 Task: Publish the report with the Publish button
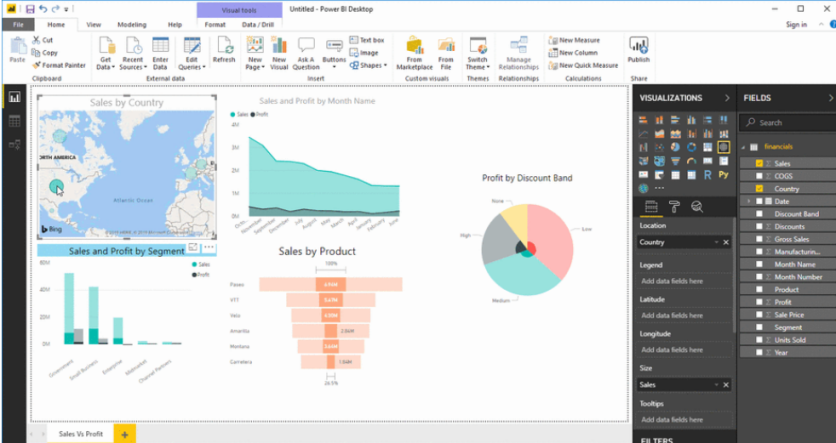point(638,50)
